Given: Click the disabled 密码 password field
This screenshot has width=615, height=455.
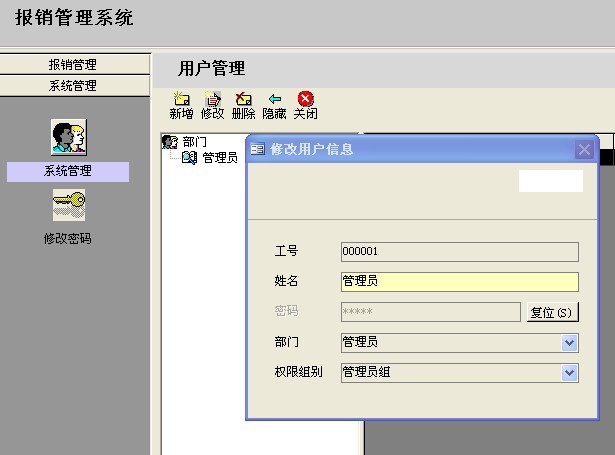Looking at the screenshot, I should pos(431,312).
